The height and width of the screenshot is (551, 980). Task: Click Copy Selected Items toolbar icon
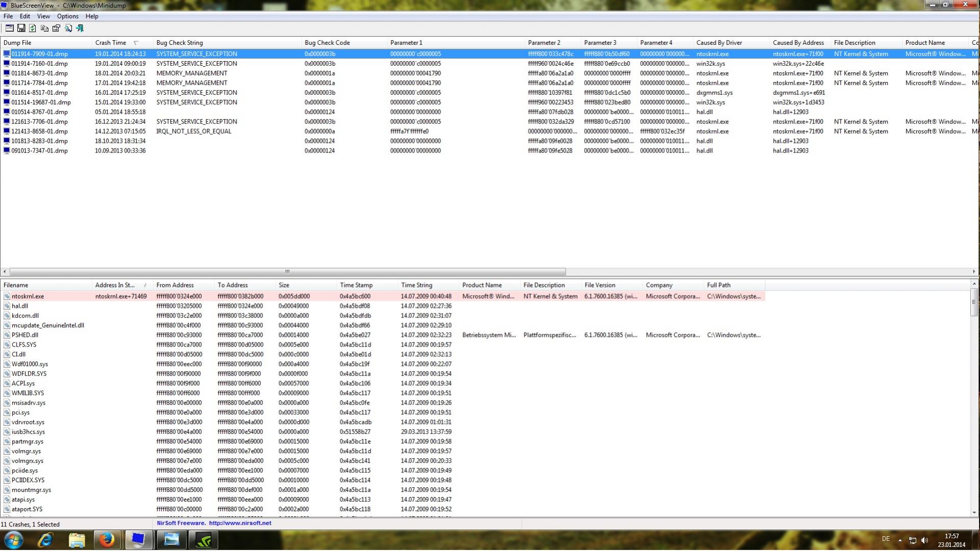(44, 29)
